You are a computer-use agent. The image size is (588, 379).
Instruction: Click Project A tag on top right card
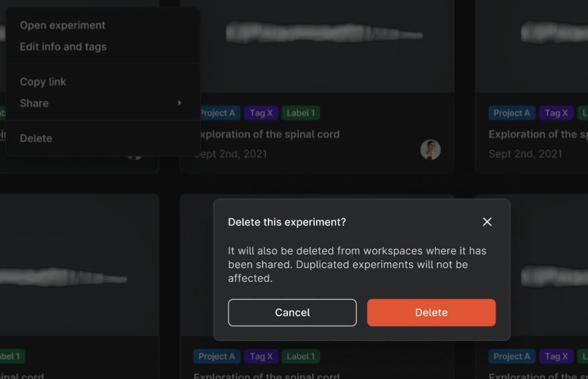(x=512, y=113)
